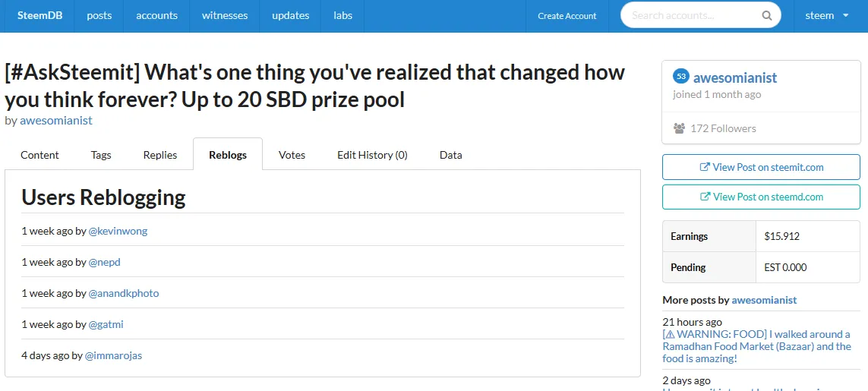
Task: Click the Create Account button
Action: click(x=567, y=15)
